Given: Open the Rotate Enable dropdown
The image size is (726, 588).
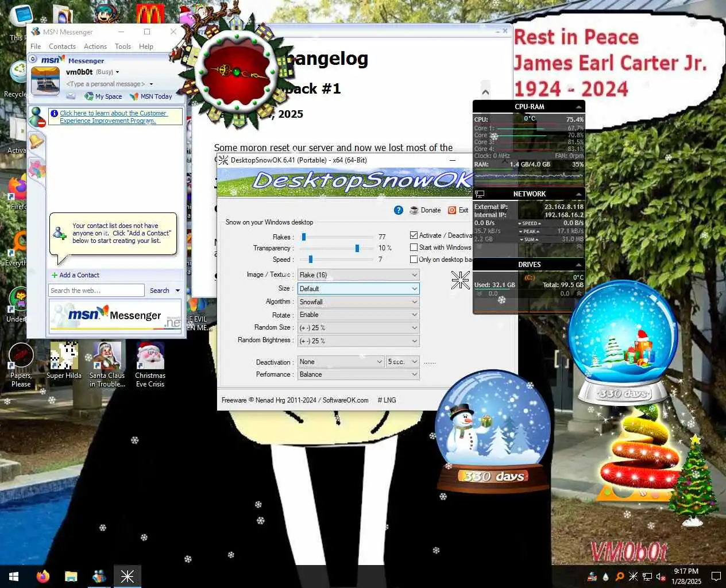Looking at the screenshot, I should (358, 315).
